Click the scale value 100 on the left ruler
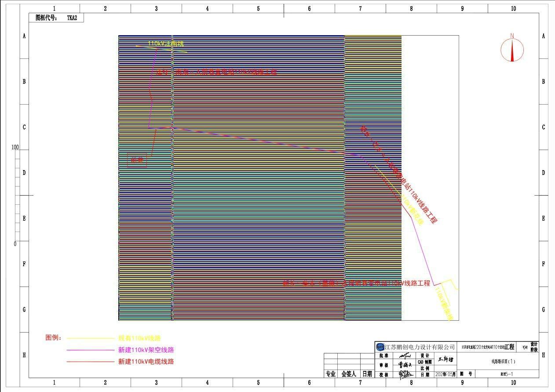Screen dimensions: 555x392 (15, 147)
